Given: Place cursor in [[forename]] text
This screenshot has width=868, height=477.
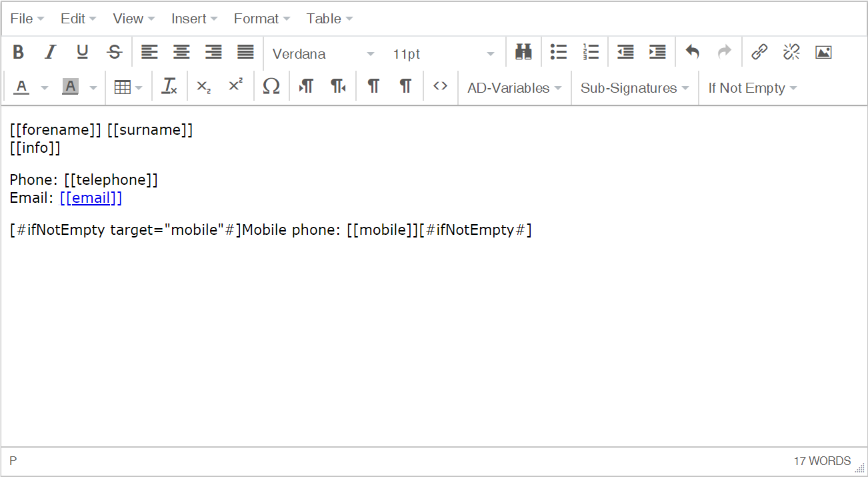Looking at the screenshot, I should click(x=56, y=130).
